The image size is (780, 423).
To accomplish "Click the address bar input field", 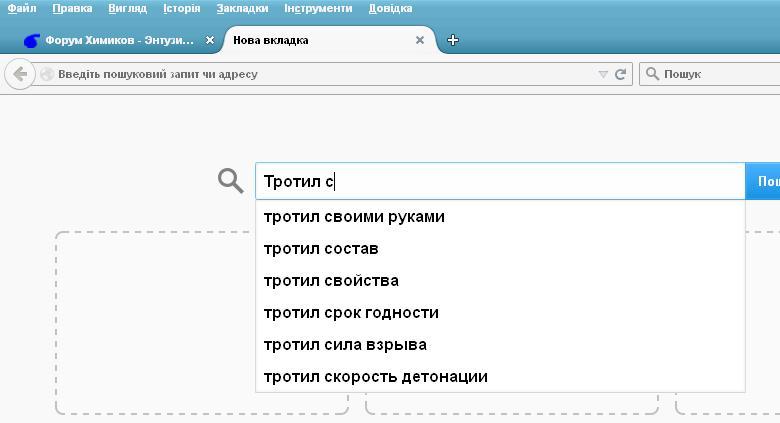I will (x=320, y=74).
